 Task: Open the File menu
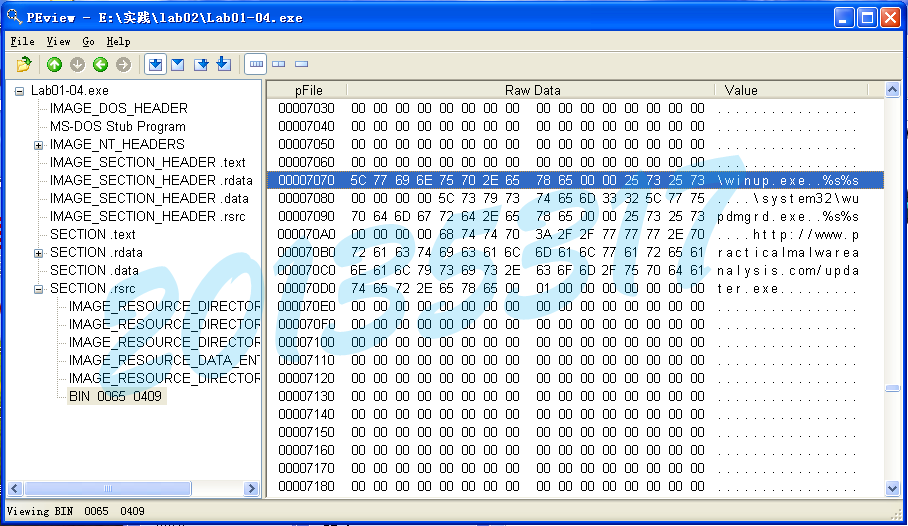pyautogui.click(x=22, y=42)
